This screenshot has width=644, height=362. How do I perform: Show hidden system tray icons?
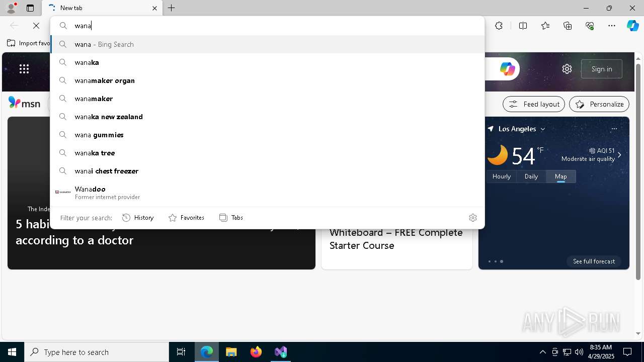tap(542, 352)
